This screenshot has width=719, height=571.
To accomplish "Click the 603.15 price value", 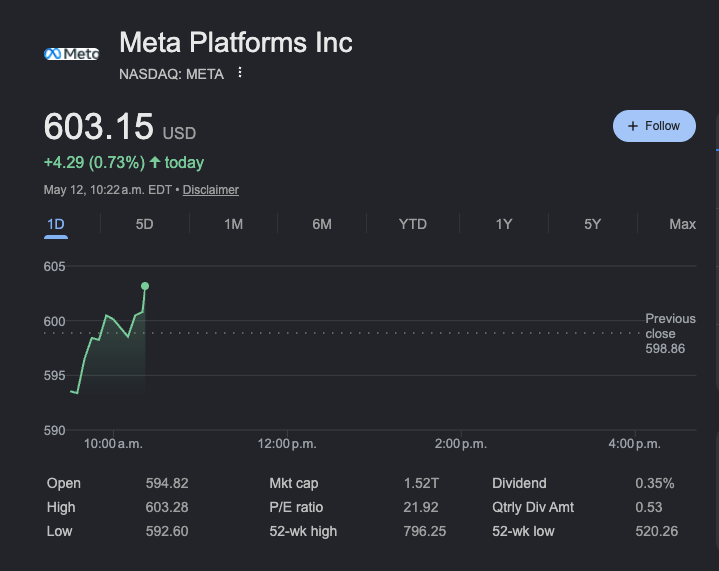I will (99, 127).
